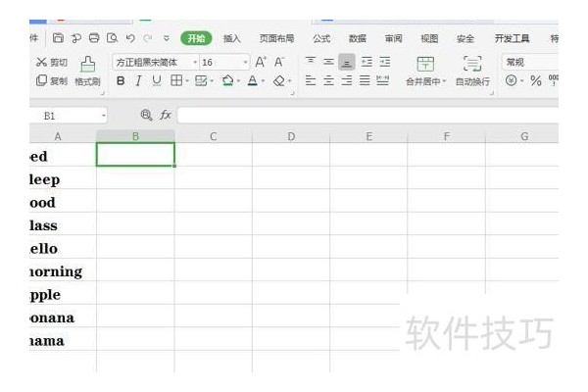Viewport: 588px width, 392px height.
Task: Open the 合并居中 dropdown arrow
Action: tap(445, 81)
